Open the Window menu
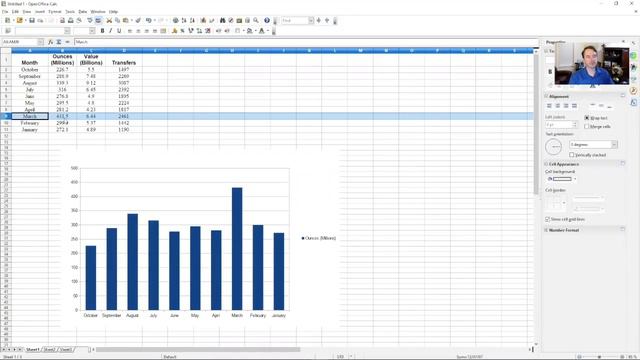The height and width of the screenshot is (360, 640). (98, 12)
